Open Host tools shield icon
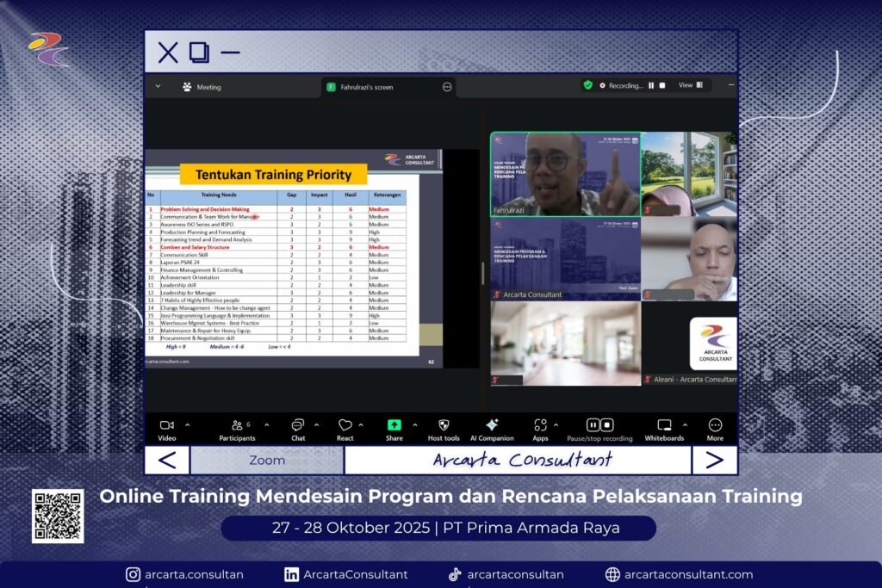 click(x=444, y=425)
